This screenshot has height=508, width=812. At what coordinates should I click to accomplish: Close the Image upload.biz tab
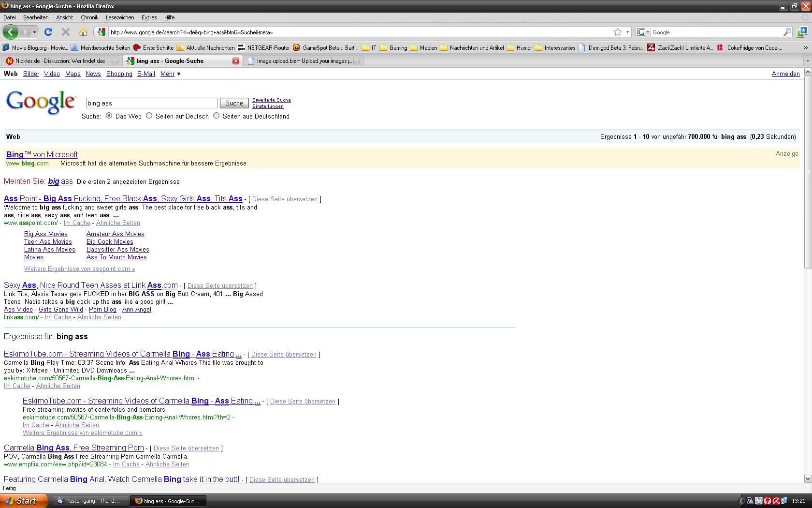coord(357,61)
